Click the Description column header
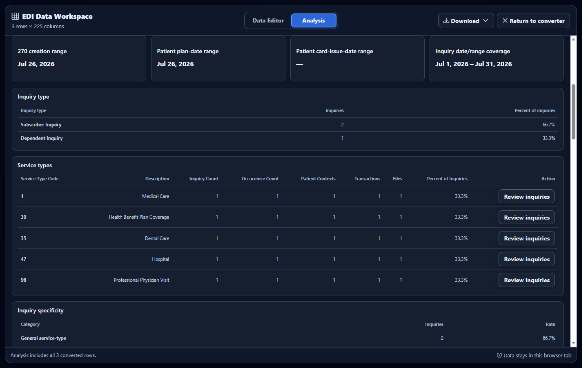The image size is (588, 368). pyautogui.click(x=157, y=179)
